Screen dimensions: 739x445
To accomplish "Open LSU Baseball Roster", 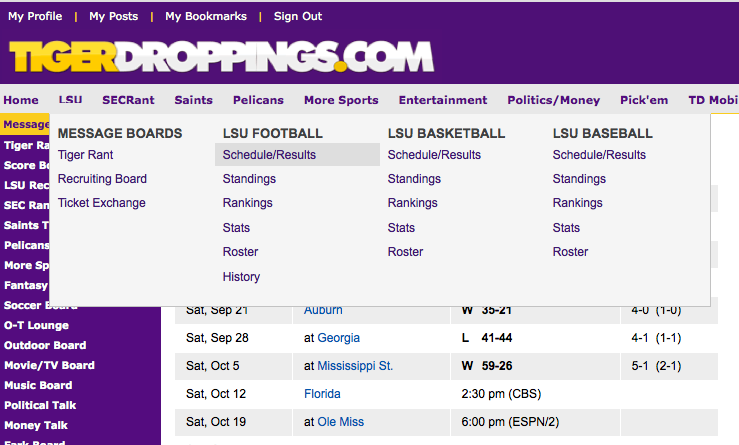I will (x=570, y=252).
